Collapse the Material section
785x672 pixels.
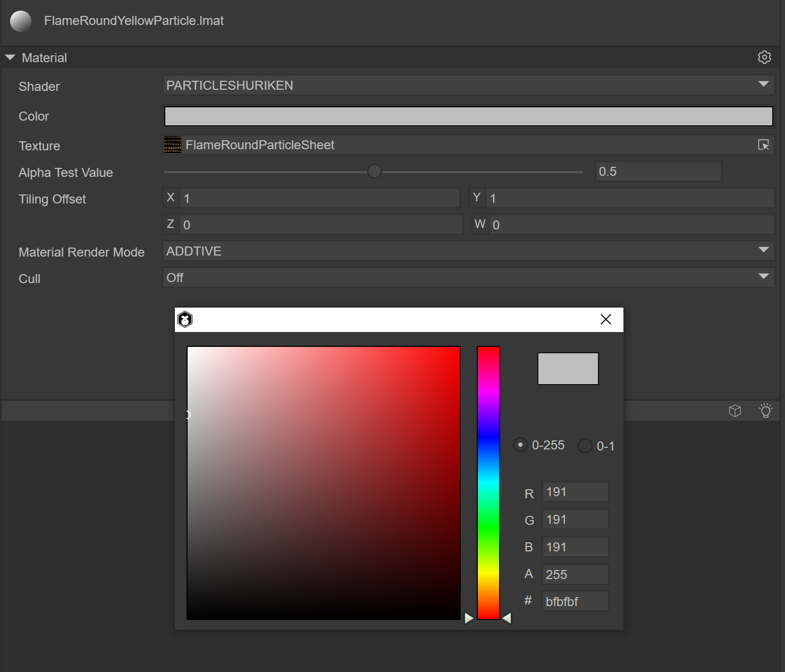10,57
